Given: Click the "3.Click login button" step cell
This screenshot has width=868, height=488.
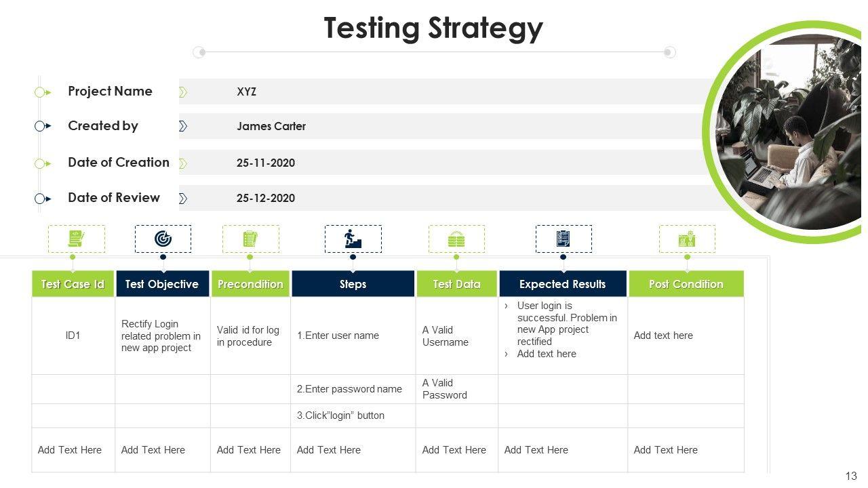Looking at the screenshot, I should pyautogui.click(x=340, y=415).
